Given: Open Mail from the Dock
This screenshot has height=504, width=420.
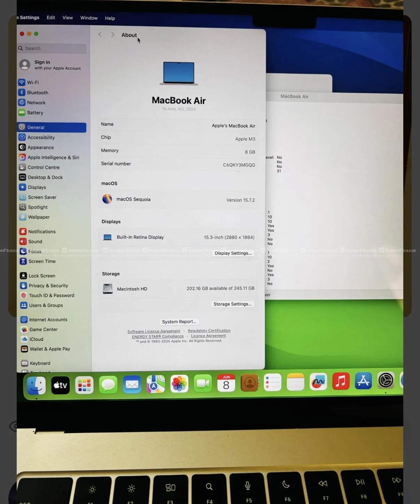Looking at the screenshot, I should pos(132,385).
